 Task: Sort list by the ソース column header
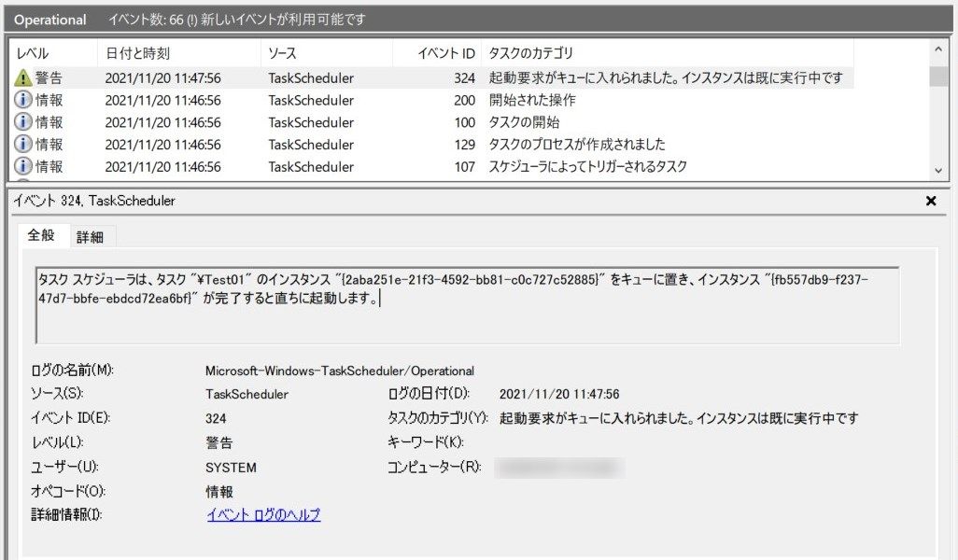pyautogui.click(x=282, y=54)
